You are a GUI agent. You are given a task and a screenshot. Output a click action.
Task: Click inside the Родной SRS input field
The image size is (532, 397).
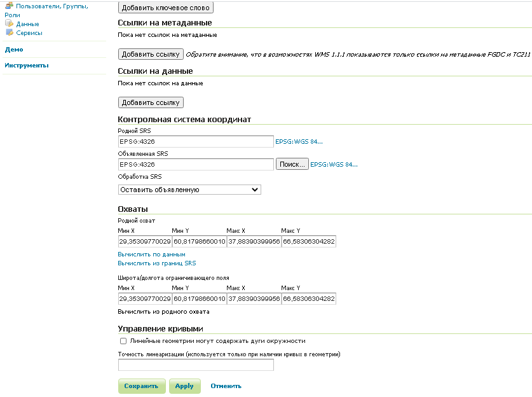click(x=195, y=141)
